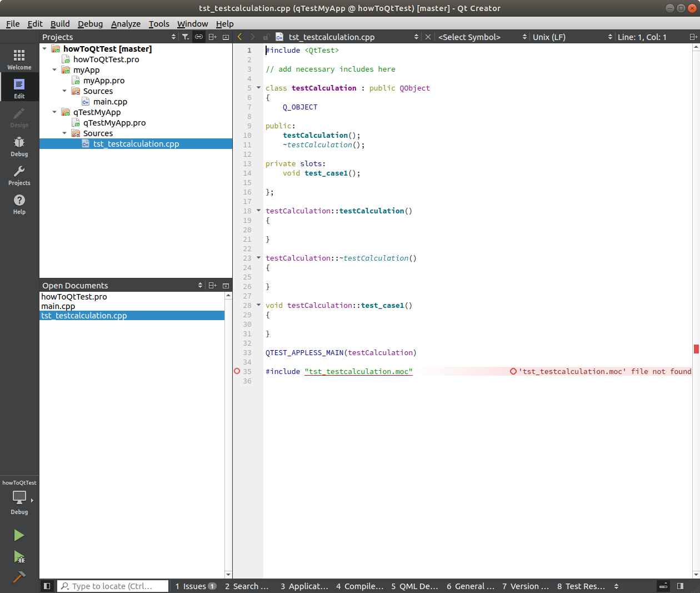Open the Analyze menu

point(126,23)
